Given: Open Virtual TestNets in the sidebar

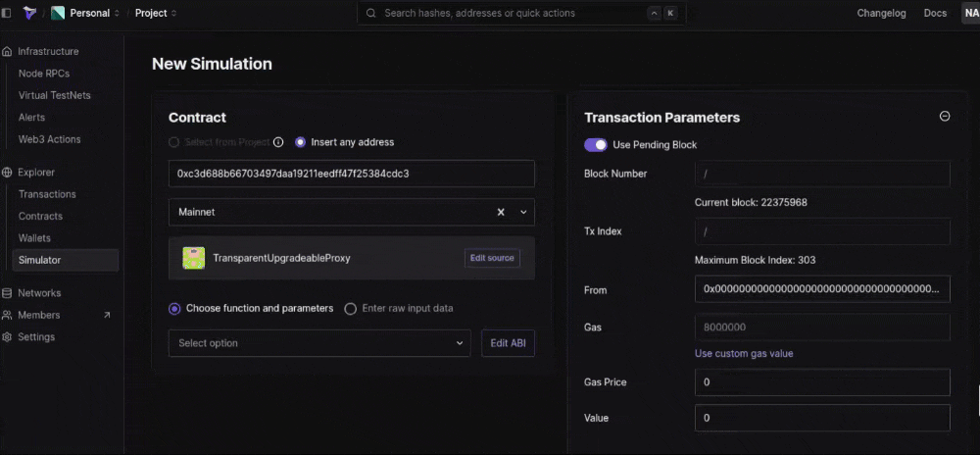Looking at the screenshot, I should [x=55, y=96].
